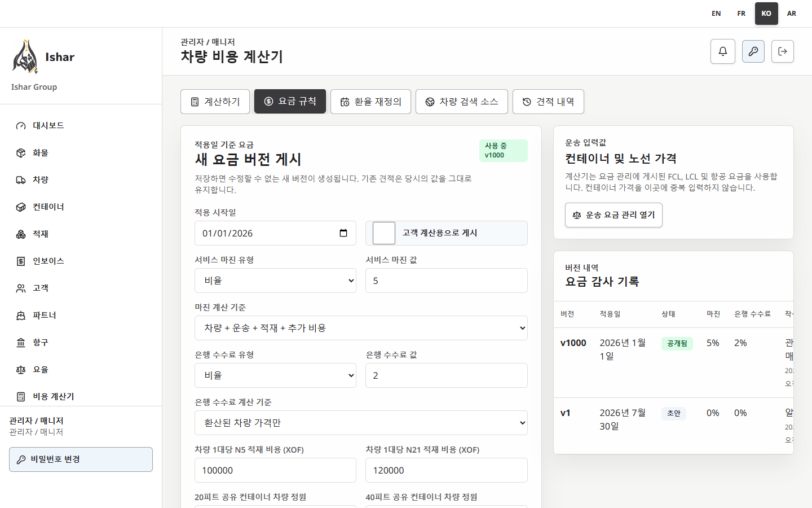Switch language to EN
Screen dimensions: 812x508
point(716,14)
